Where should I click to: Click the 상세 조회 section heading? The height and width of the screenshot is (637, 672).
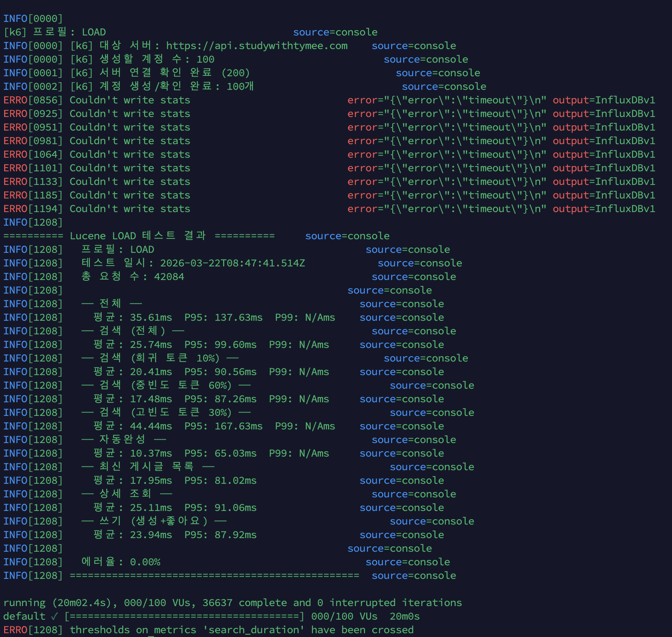[x=126, y=494]
